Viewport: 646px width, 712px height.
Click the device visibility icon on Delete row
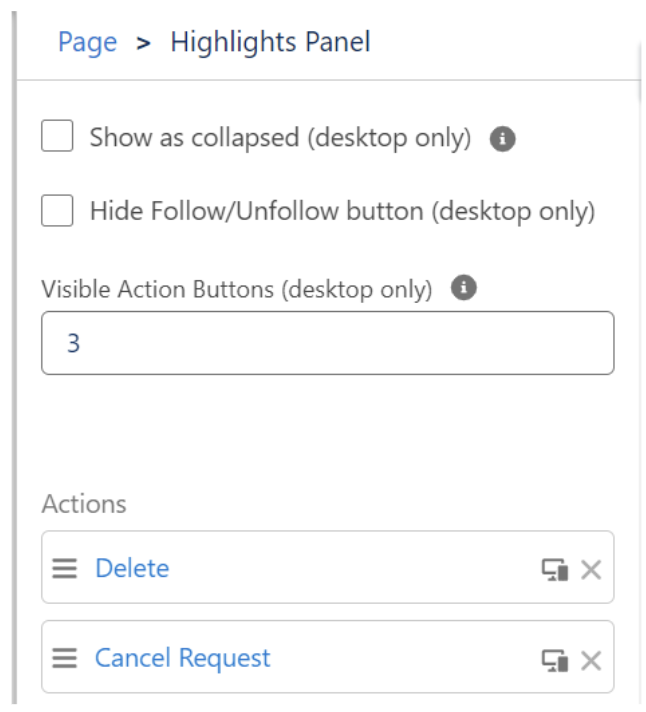pyautogui.click(x=555, y=569)
